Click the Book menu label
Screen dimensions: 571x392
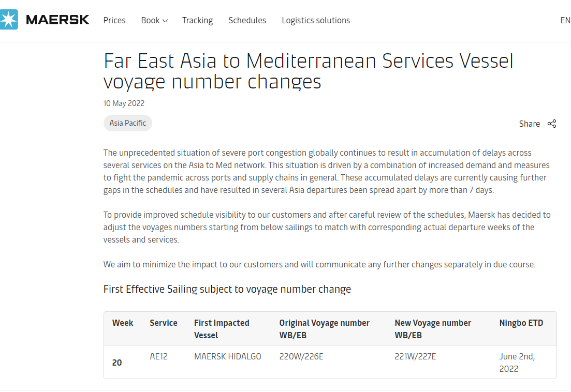coord(151,20)
